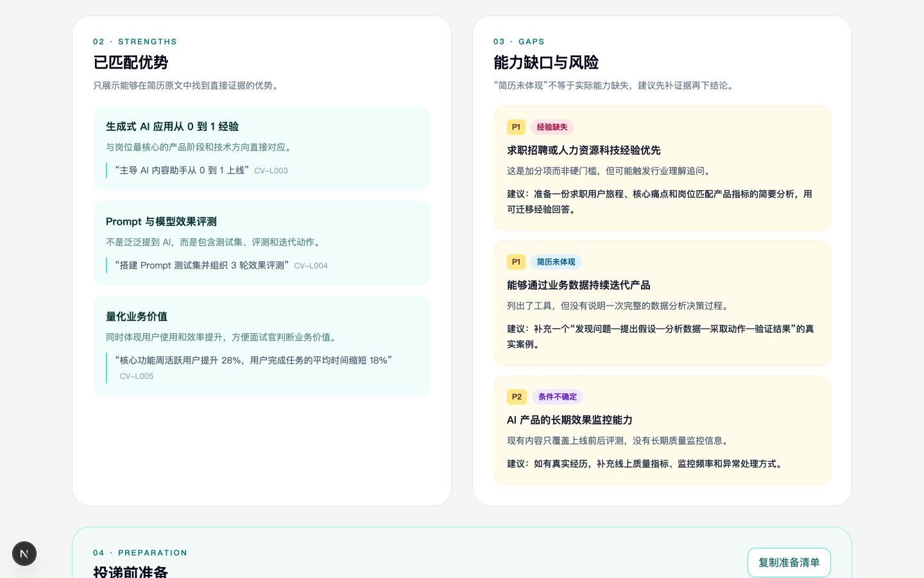
Task: Select the '04 · PREPARATION' section label
Action: coord(141,553)
